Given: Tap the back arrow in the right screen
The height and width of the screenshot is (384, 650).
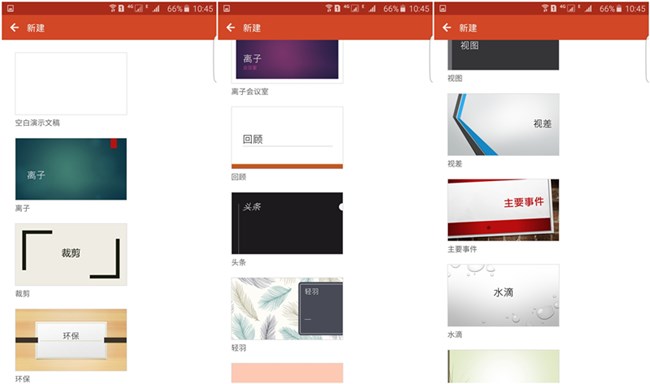Looking at the screenshot, I should click(446, 27).
